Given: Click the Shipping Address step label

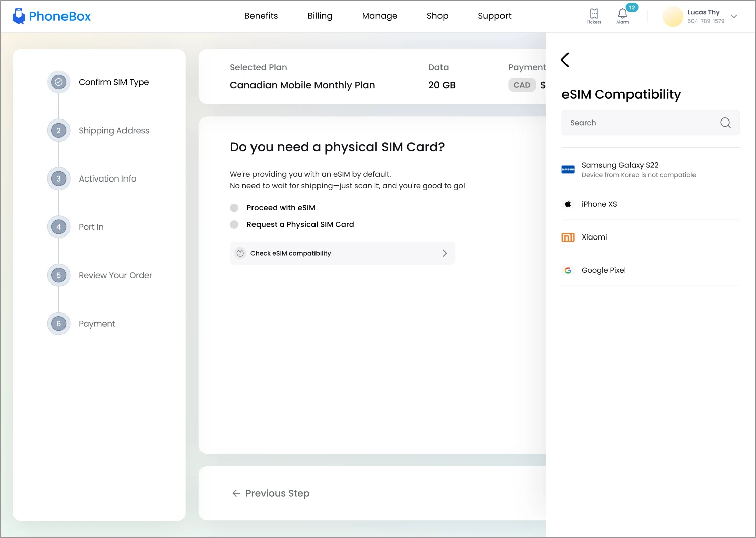Looking at the screenshot, I should coord(114,130).
